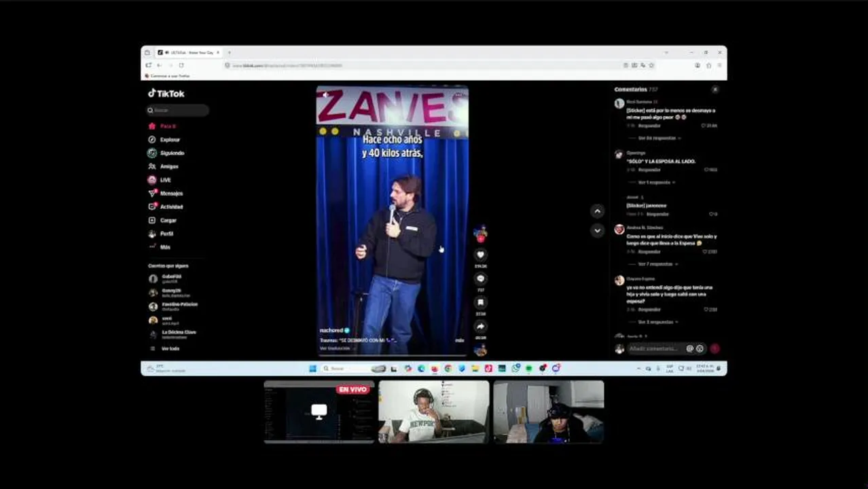Reload the page
This screenshot has width=868, height=489.
[x=181, y=65]
